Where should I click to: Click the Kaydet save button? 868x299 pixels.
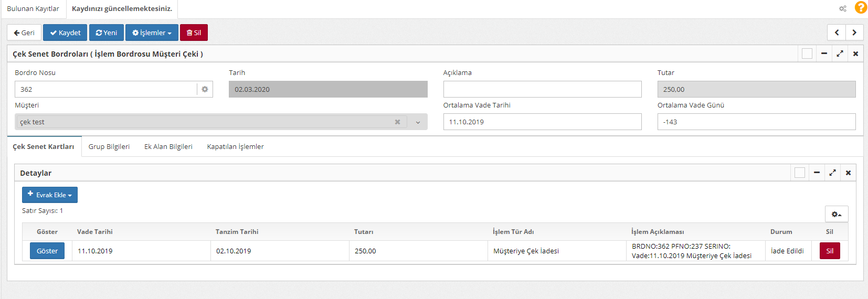(x=65, y=33)
